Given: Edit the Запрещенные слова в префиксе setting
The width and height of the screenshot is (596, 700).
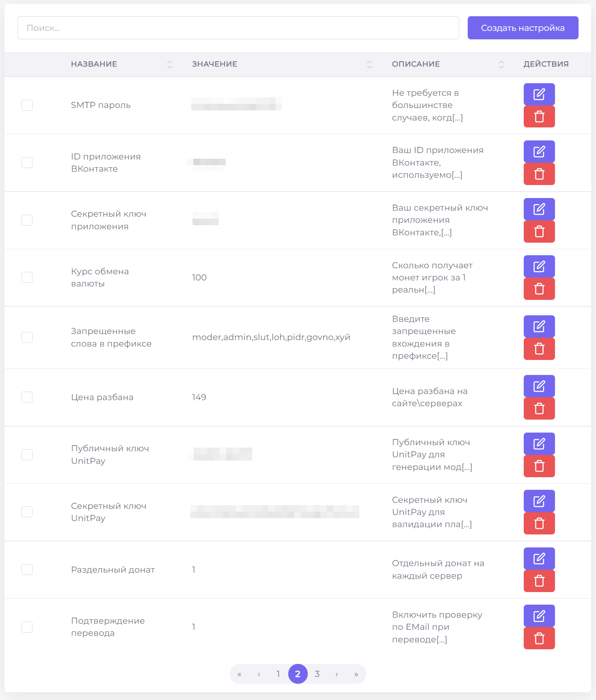Looking at the screenshot, I should 539,326.
